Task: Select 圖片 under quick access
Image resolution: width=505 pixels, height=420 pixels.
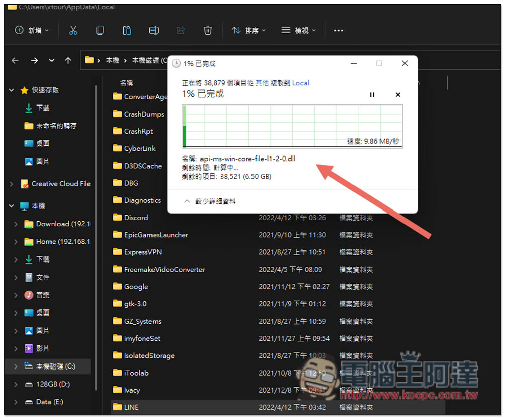Action: click(37, 162)
